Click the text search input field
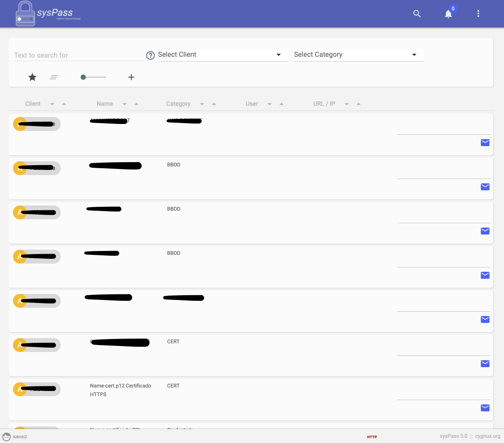504x443 pixels. 78,55
